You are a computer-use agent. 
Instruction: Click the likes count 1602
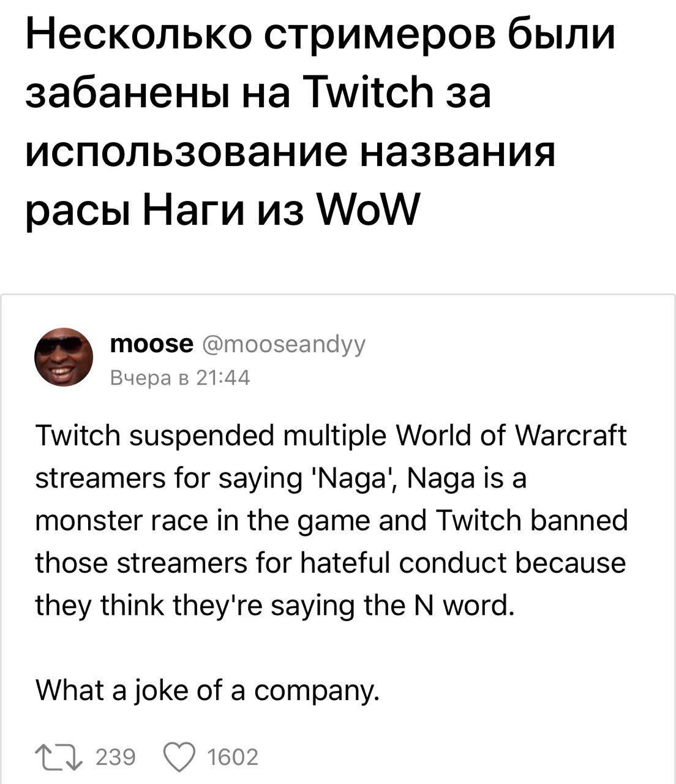(x=233, y=758)
